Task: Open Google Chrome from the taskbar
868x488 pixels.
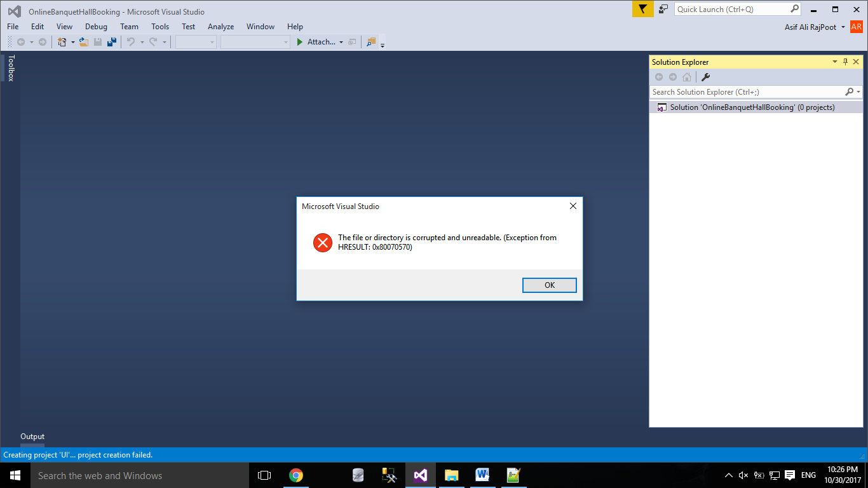Action: coord(295,475)
